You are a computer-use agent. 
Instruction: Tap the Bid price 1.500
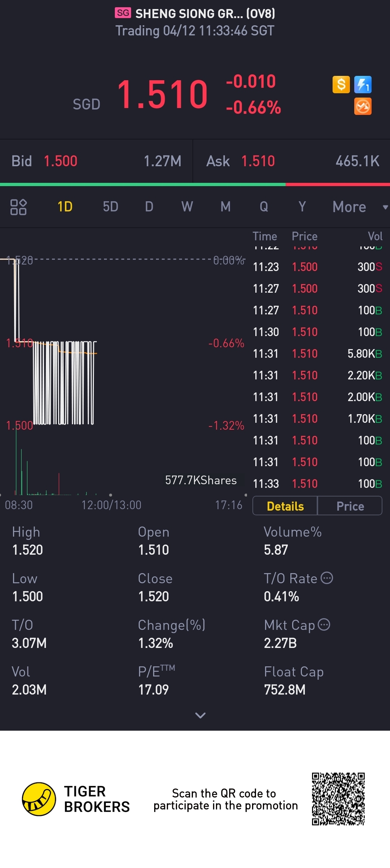[x=60, y=161]
